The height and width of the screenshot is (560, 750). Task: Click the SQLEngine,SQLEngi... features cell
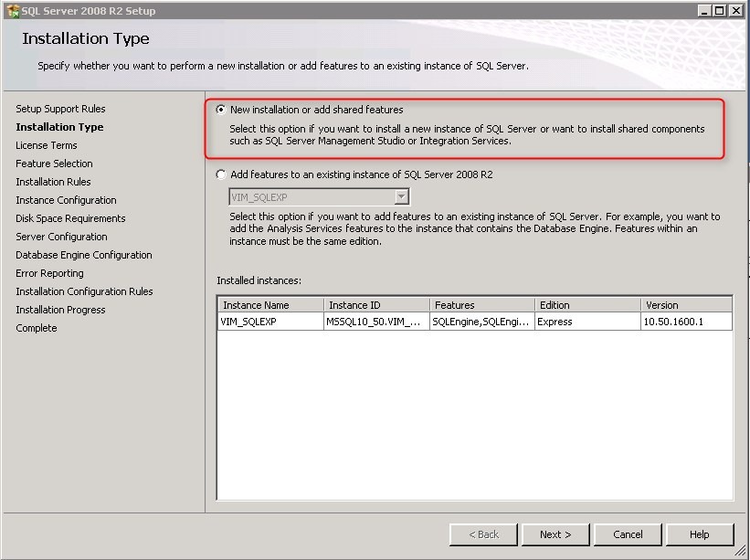482,322
